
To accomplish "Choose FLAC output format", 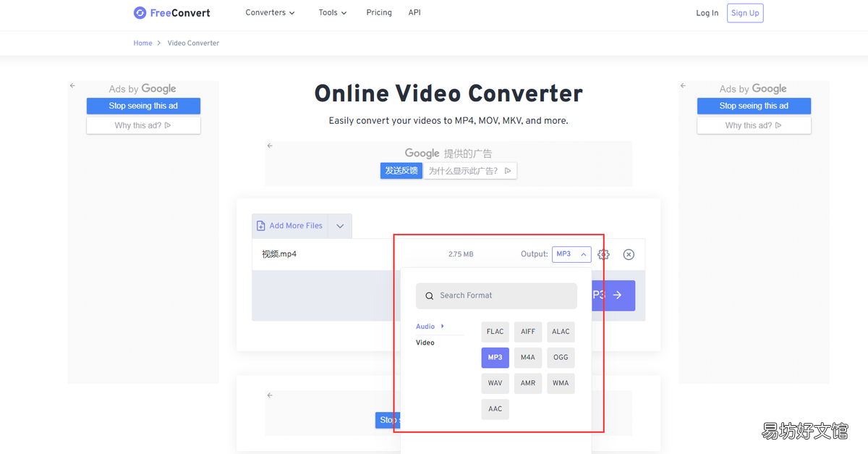I will pos(495,332).
